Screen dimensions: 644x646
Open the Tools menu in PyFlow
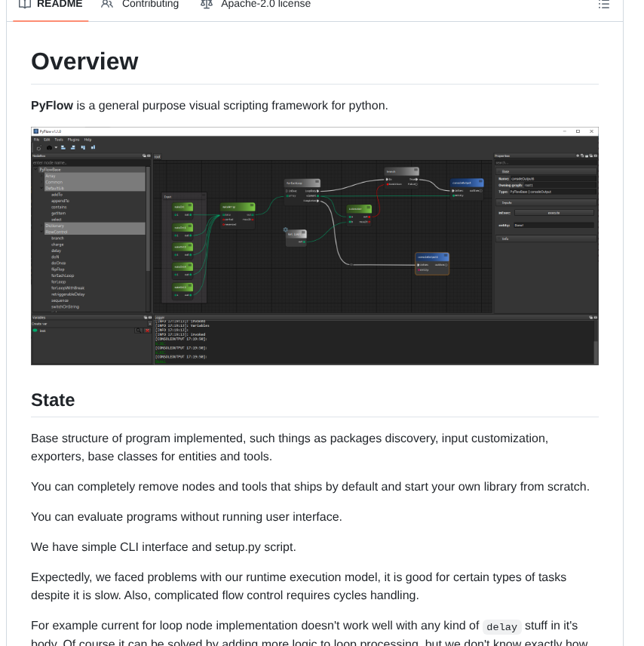click(x=59, y=140)
